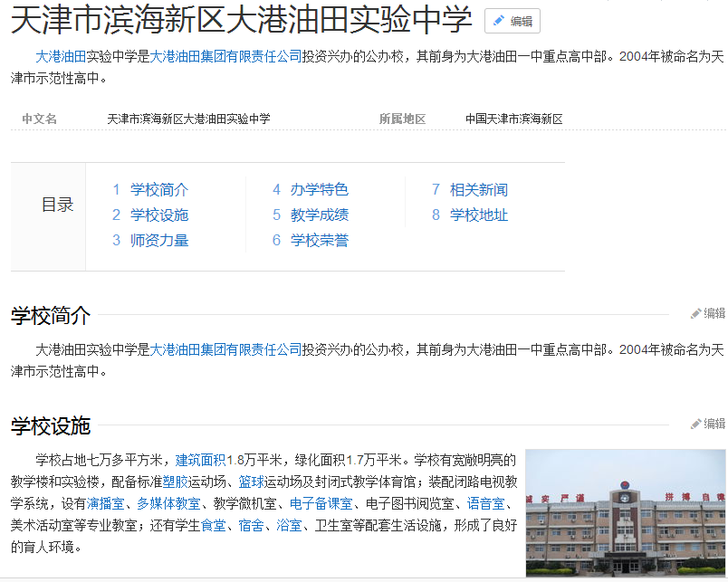Screen dimensions: 728x582
Task: Open 大港油田 link in top summary
Action: 61,57
